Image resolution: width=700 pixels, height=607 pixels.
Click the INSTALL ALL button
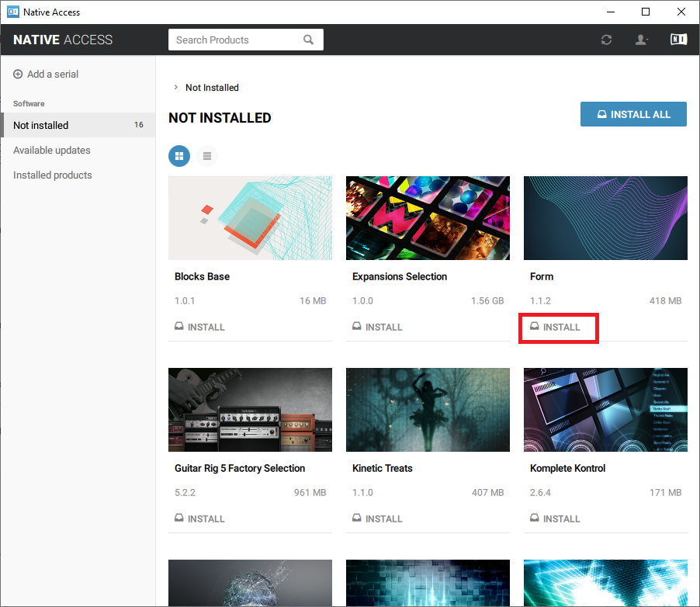[x=633, y=114]
